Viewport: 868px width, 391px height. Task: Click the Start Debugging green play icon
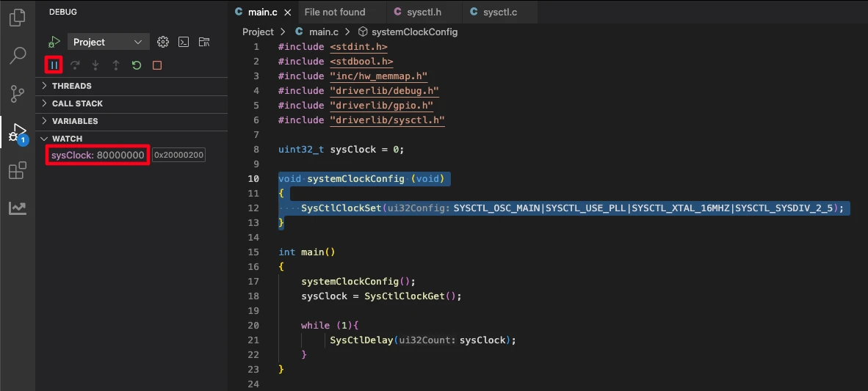point(54,42)
